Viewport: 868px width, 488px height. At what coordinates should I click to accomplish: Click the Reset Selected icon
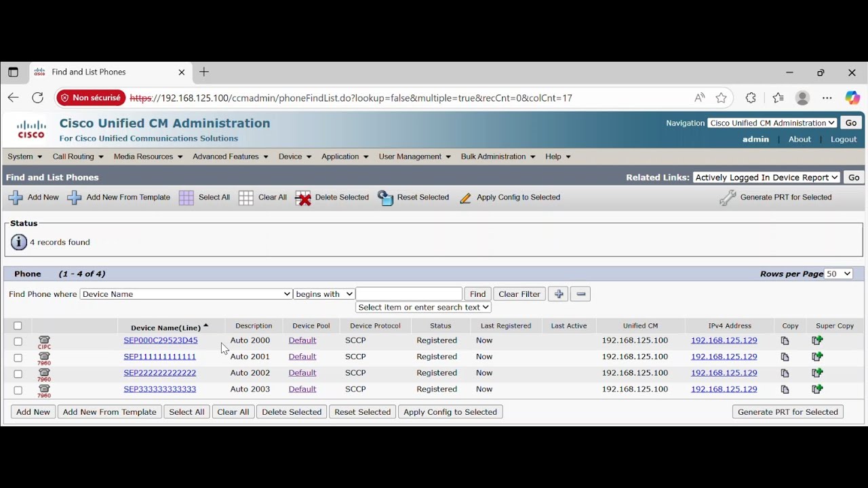(385, 198)
